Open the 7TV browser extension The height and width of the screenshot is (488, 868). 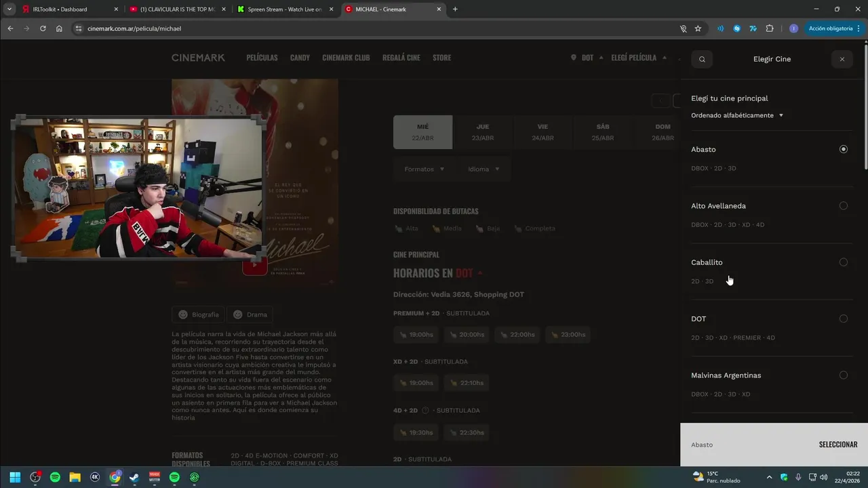tap(753, 28)
